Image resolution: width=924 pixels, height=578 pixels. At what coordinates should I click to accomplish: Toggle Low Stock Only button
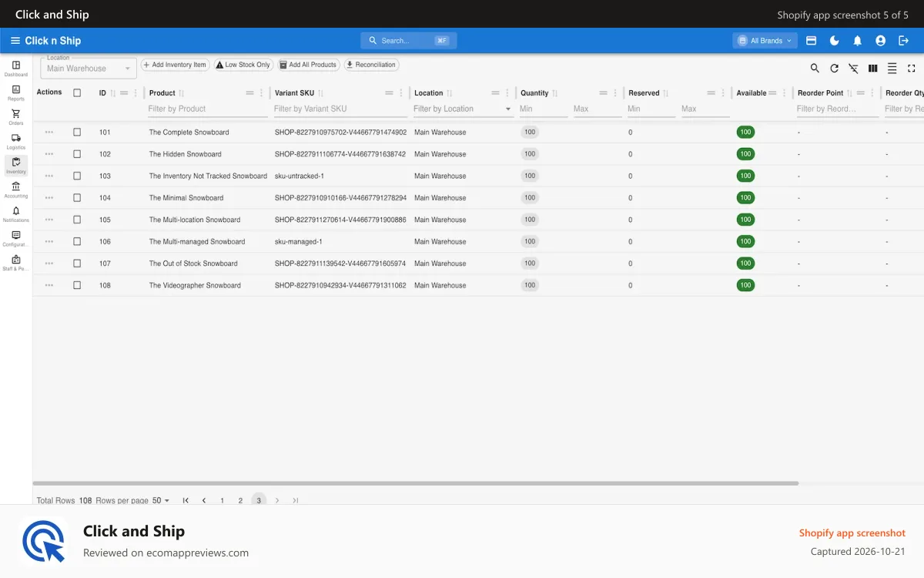tap(243, 65)
